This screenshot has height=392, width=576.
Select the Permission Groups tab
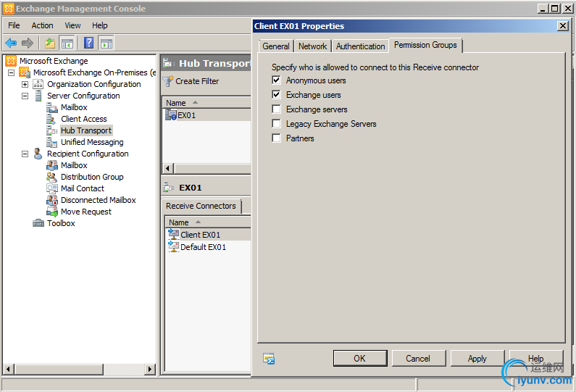tap(425, 45)
